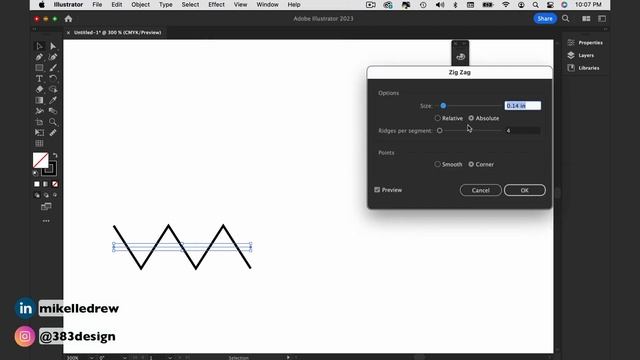Select the Eyedropper tool
640x360 pixels.
pyautogui.click(x=53, y=100)
